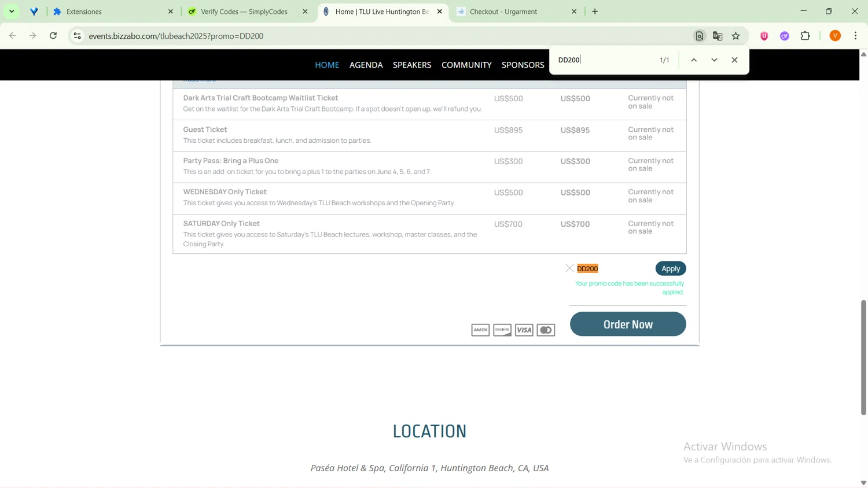Apply the promo code

tap(671, 268)
